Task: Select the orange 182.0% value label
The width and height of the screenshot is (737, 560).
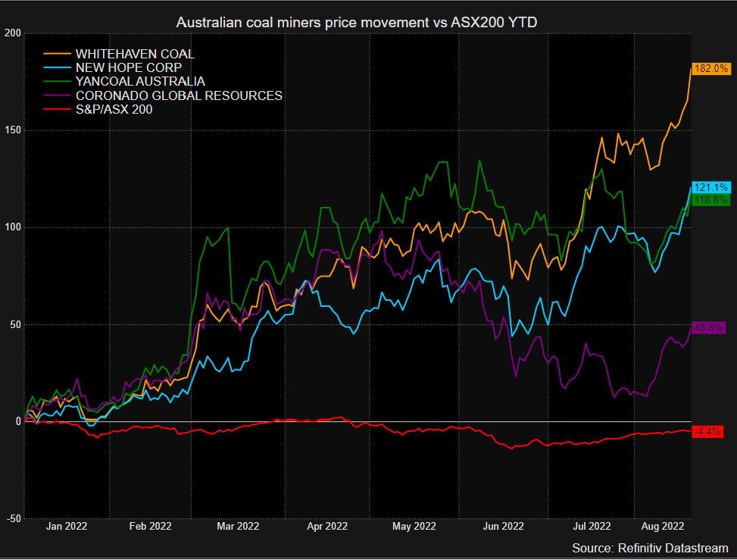Action: pyautogui.click(x=710, y=68)
